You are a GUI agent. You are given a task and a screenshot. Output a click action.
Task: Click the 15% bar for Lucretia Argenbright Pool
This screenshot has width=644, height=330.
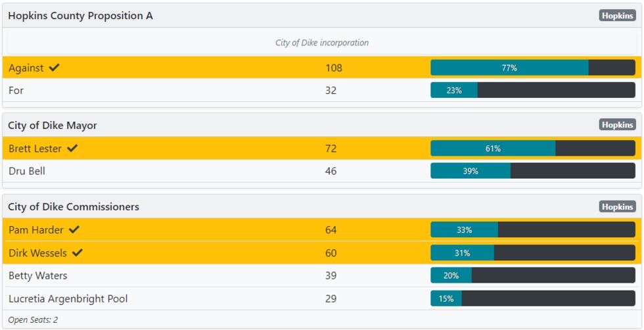pos(533,298)
